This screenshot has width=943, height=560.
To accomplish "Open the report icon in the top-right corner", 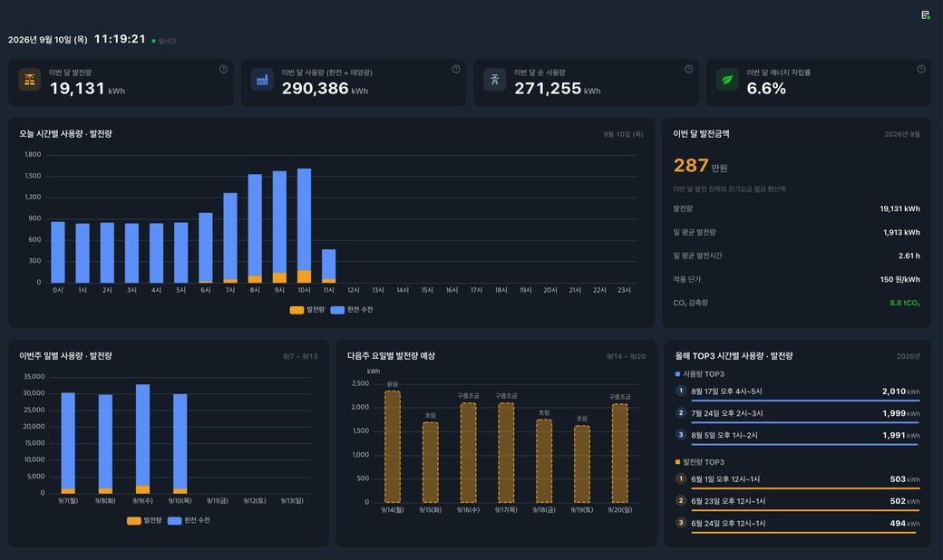I will (x=926, y=15).
